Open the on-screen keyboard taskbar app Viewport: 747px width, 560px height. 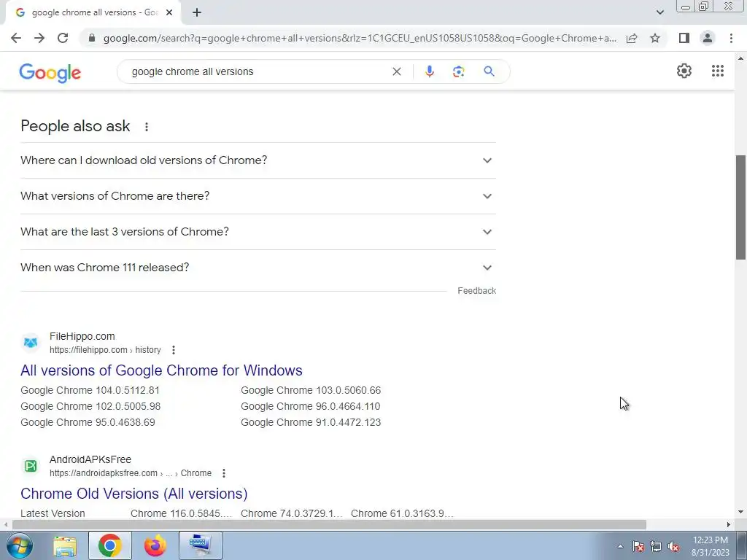point(201,545)
